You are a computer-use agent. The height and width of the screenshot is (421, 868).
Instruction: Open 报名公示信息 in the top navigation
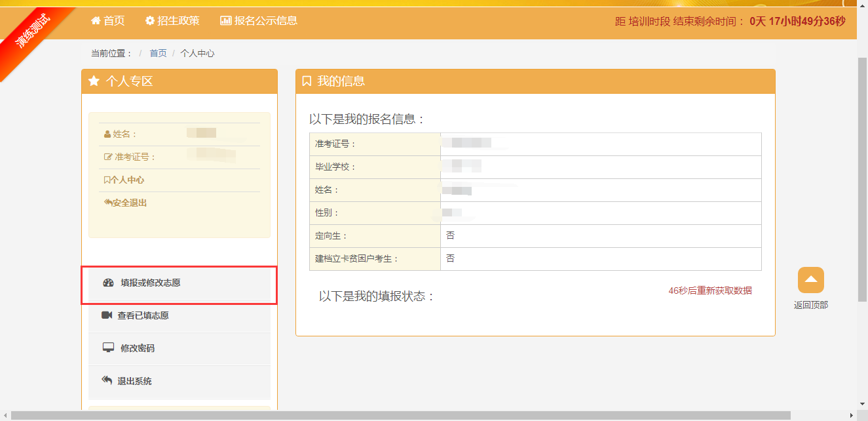pyautogui.click(x=266, y=21)
